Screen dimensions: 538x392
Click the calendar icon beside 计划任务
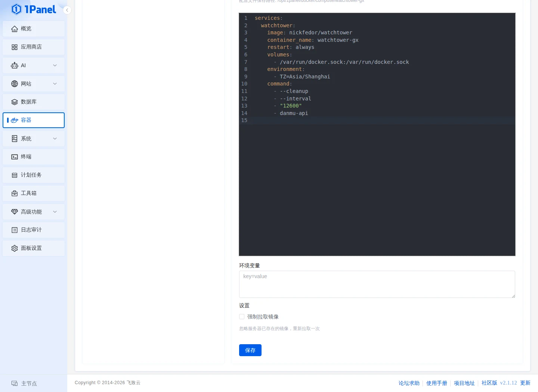[x=15, y=175]
